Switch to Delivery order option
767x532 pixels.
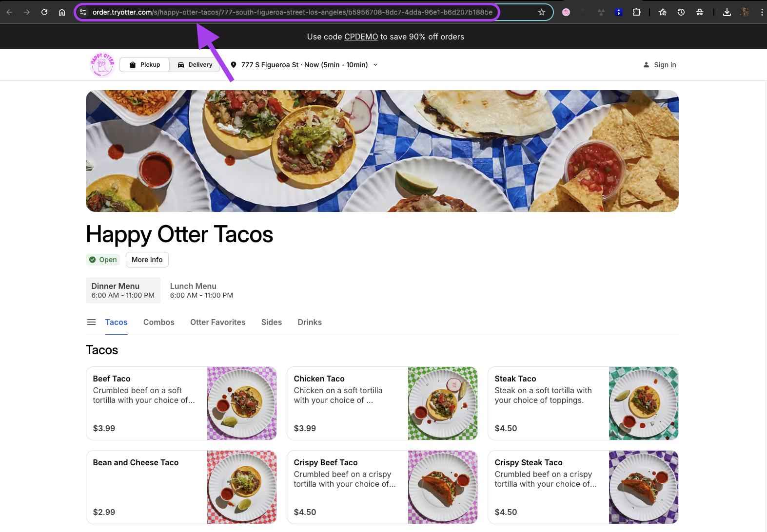(x=195, y=65)
